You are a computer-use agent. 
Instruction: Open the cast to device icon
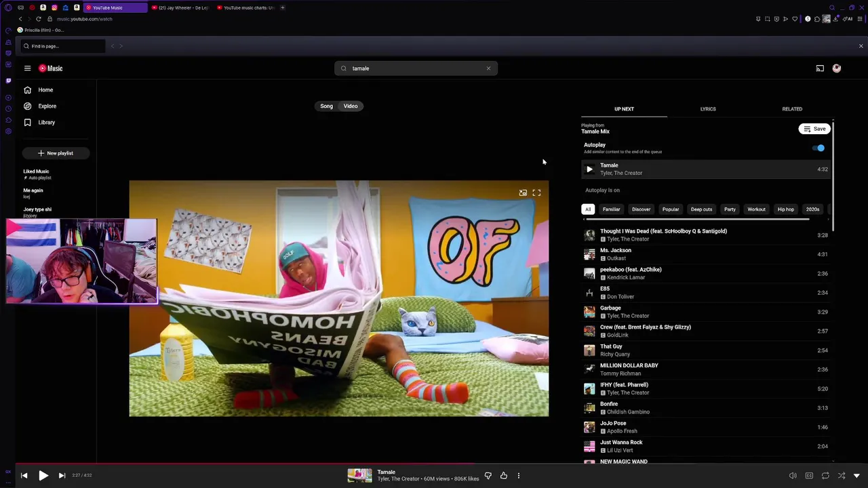click(820, 68)
